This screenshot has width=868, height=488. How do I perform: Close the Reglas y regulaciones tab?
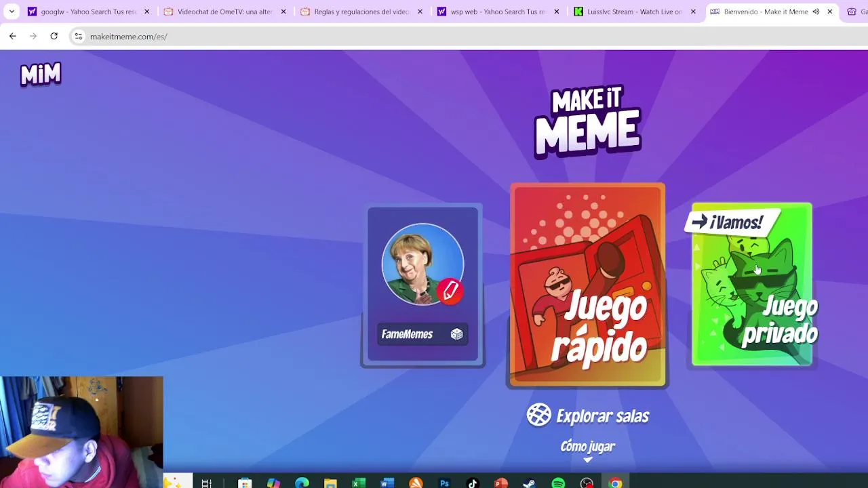point(420,12)
